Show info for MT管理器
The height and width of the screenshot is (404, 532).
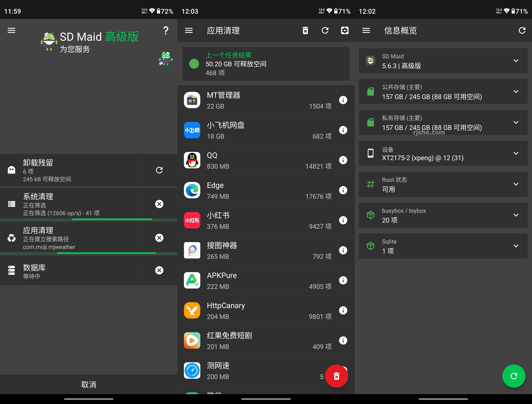[343, 100]
